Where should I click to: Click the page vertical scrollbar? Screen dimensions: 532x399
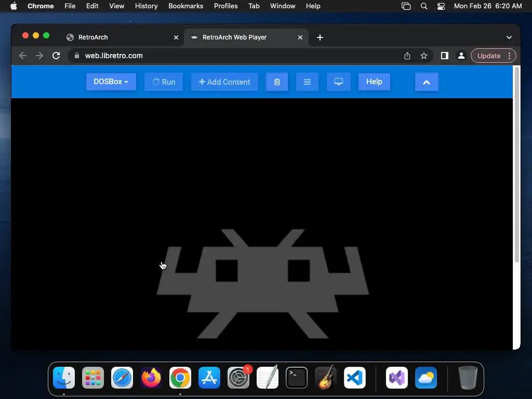tap(517, 165)
